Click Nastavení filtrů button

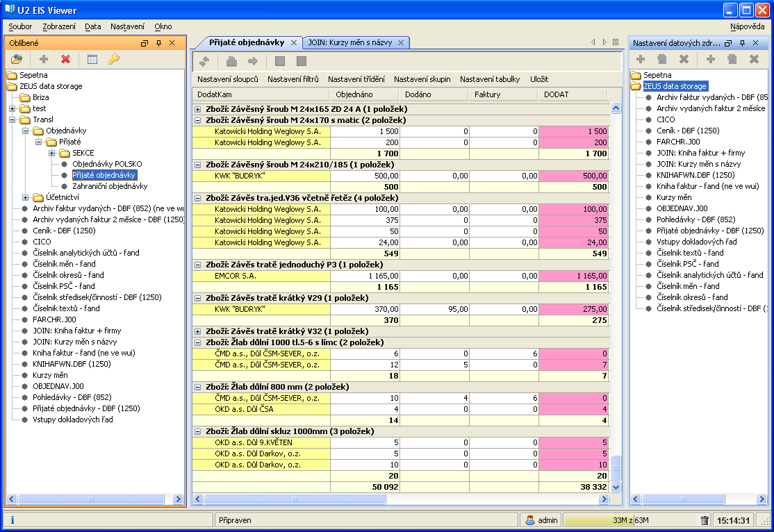(293, 79)
